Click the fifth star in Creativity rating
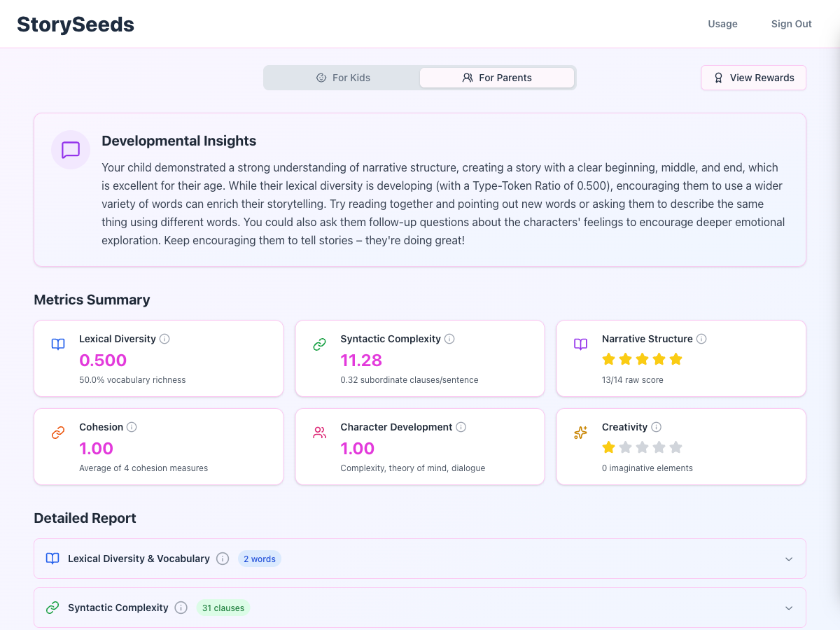840x630 pixels. click(675, 447)
